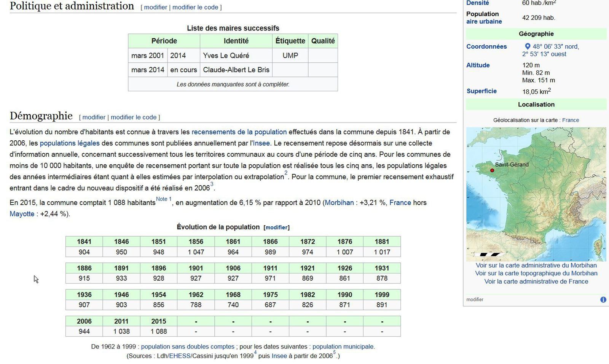
Task: Click 'France' link in Géolocalisation caption
Action: coord(571,120)
